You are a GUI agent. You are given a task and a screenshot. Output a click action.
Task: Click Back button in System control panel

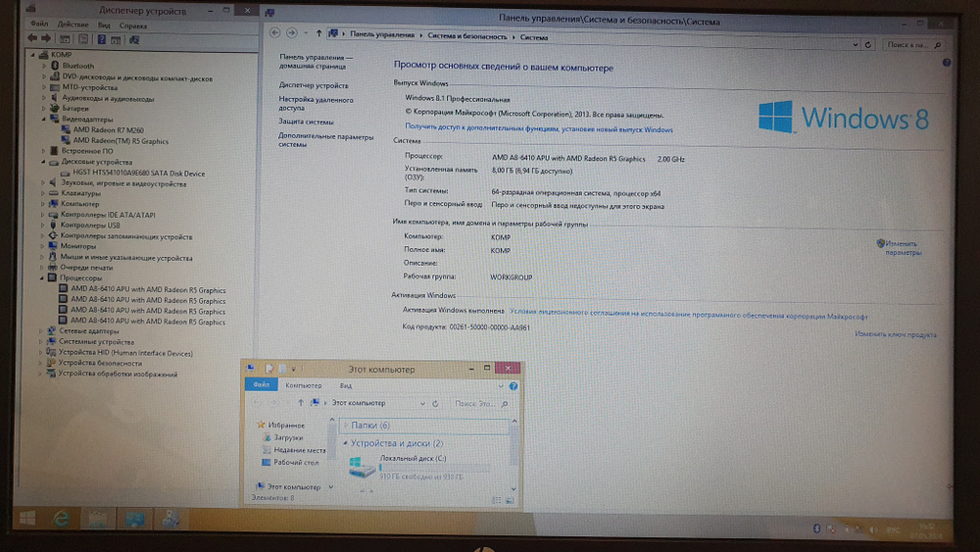pos(274,32)
